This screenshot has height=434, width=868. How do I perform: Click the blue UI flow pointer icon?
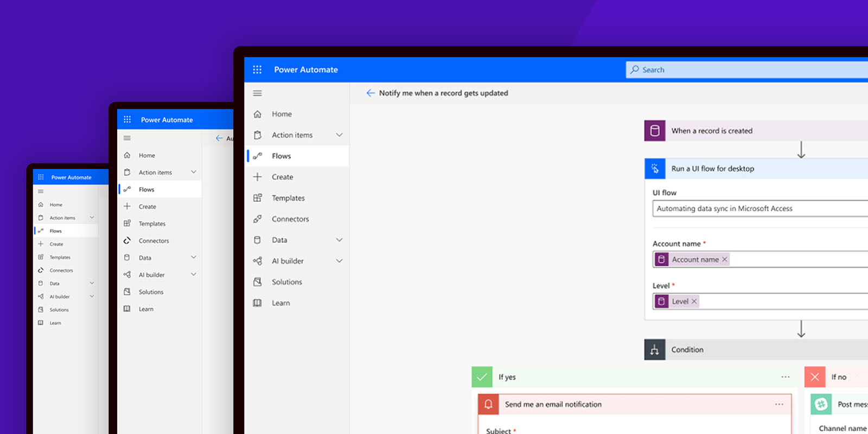point(655,169)
